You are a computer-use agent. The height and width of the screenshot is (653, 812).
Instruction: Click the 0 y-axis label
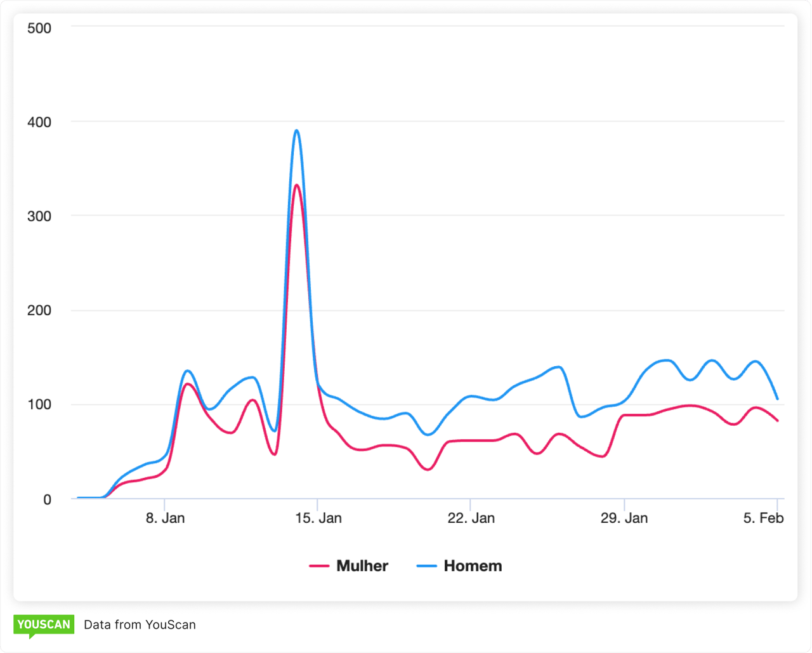[47, 499]
